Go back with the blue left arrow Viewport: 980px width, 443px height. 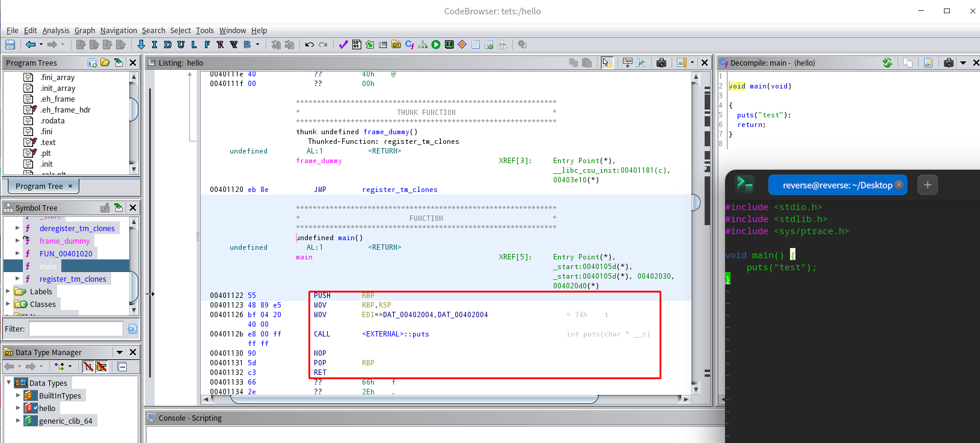coord(31,45)
